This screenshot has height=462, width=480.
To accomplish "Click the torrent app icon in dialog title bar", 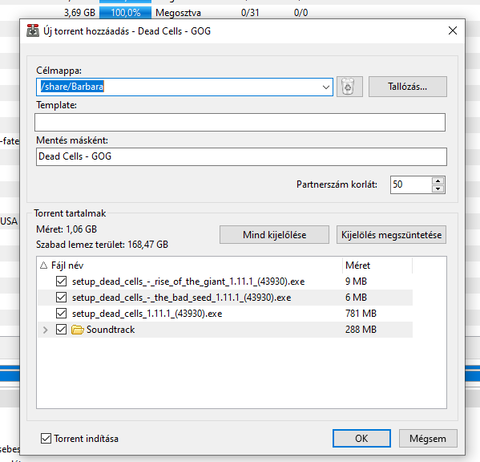I will tap(33, 31).
